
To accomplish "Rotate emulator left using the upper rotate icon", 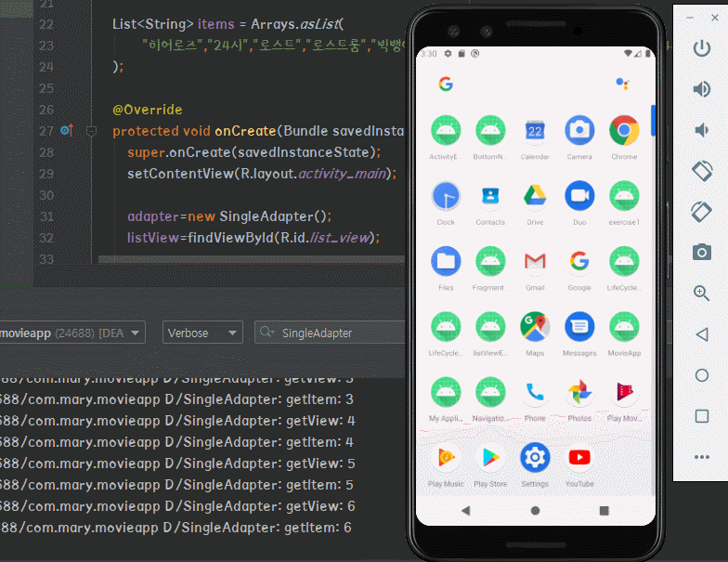I will pos(702,171).
